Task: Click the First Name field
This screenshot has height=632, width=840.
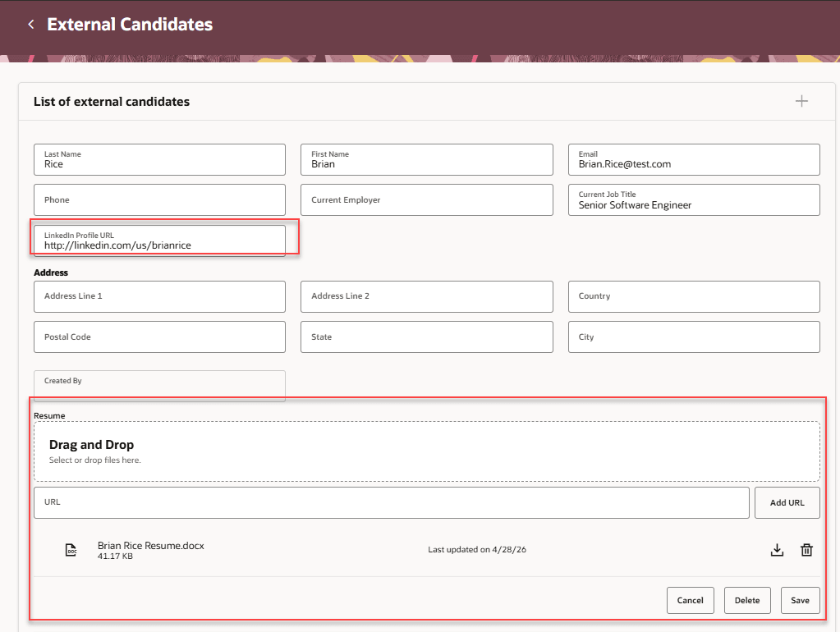Action: pos(426,159)
